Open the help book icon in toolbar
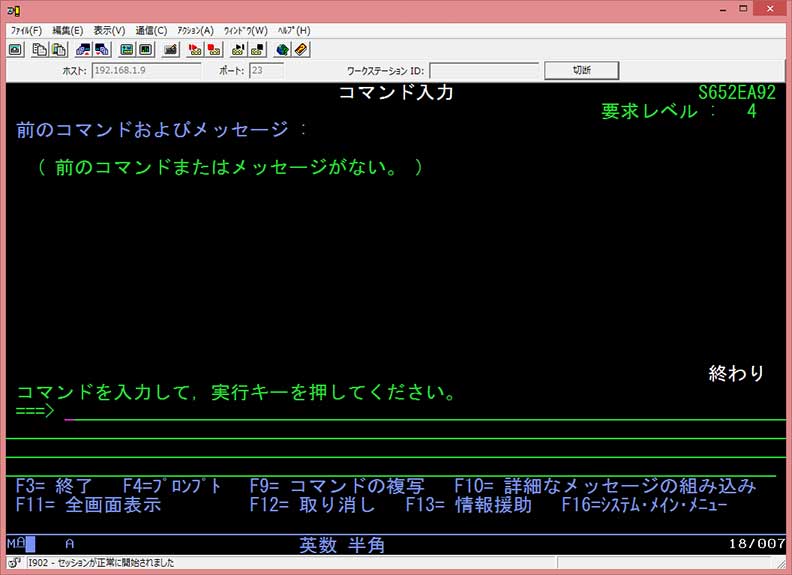The width and height of the screenshot is (792, 575). (300, 49)
